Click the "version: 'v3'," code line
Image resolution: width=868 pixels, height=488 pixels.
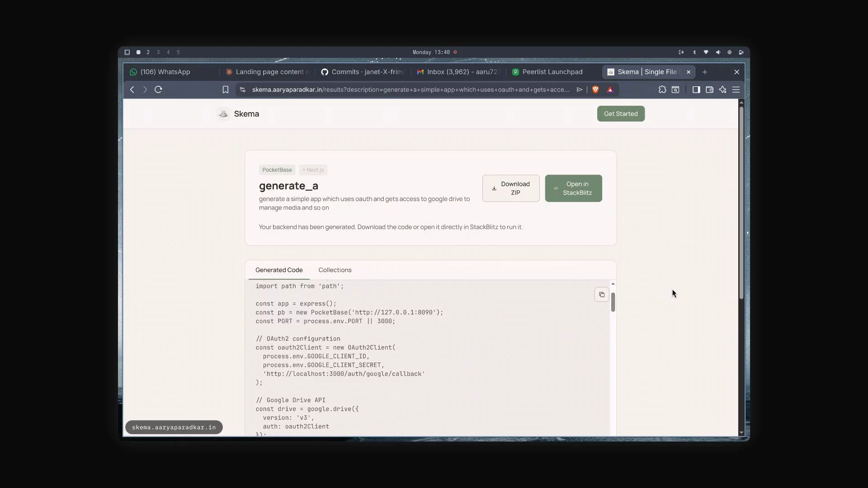coord(288,418)
